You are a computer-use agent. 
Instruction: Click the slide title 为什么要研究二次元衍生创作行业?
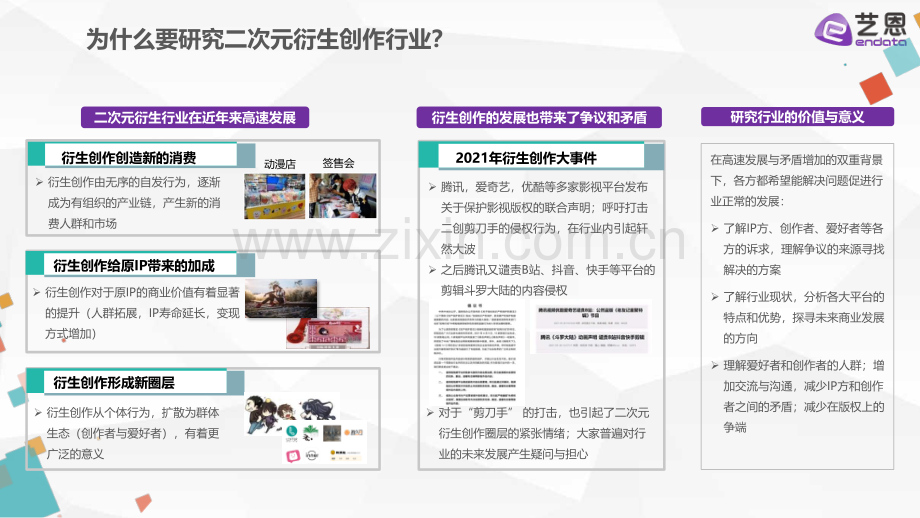point(265,39)
